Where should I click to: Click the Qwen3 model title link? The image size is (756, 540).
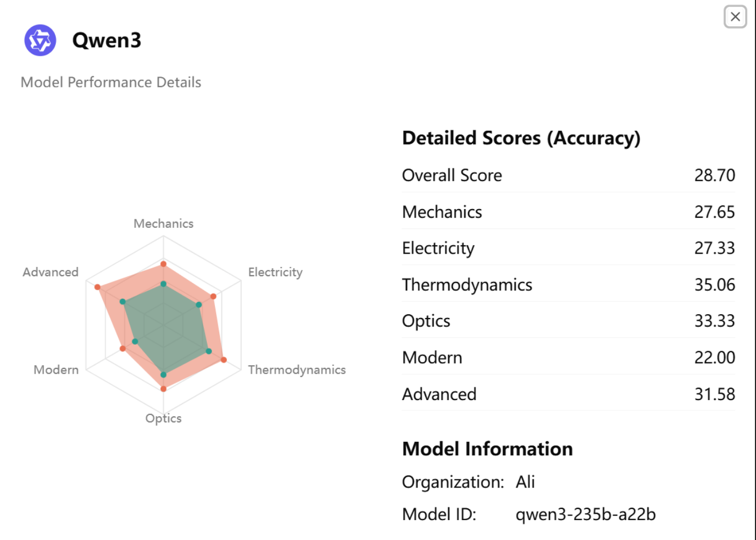(106, 40)
